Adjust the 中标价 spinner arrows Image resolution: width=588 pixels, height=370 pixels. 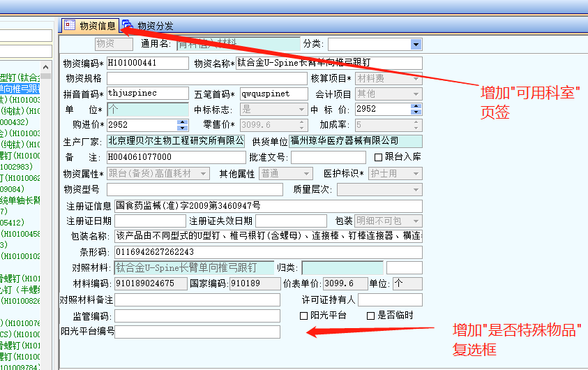(x=416, y=109)
